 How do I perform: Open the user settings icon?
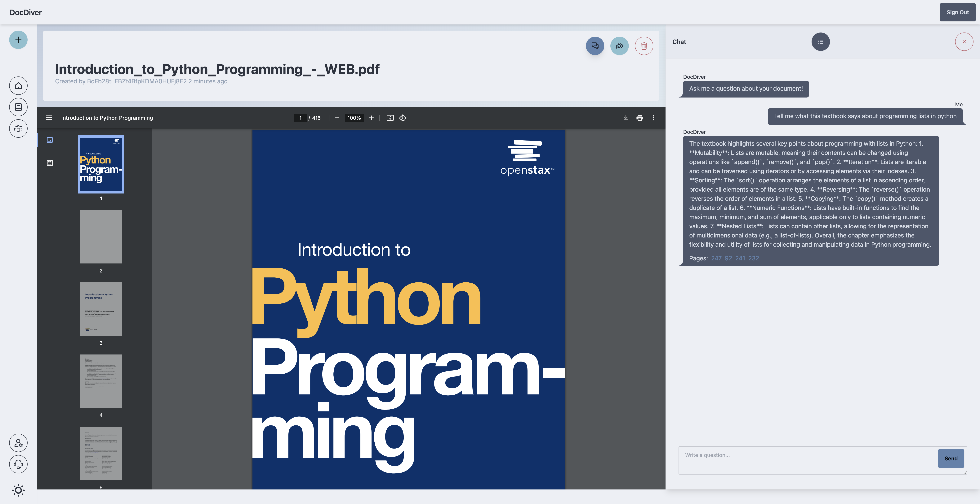(18, 443)
